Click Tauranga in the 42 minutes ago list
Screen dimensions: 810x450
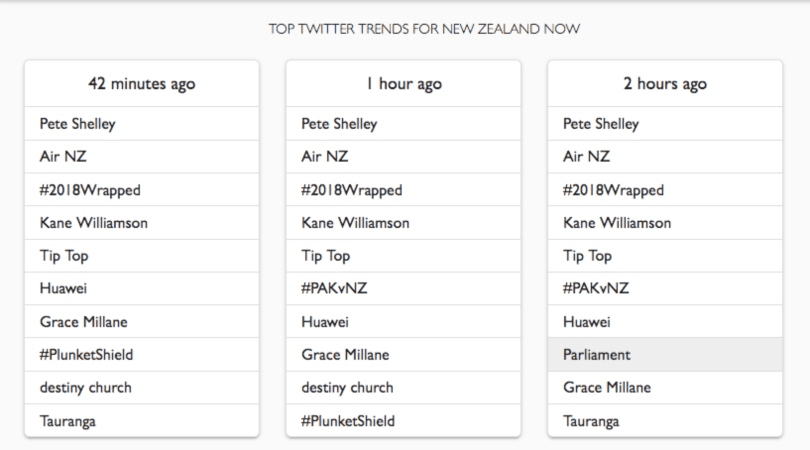pos(69,421)
